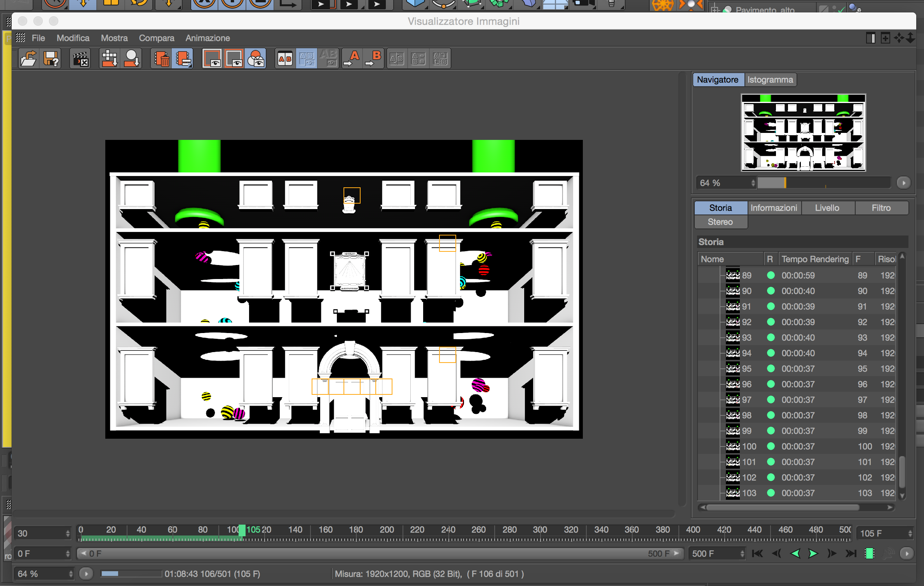Screen dimensions: 924x586
Task: Click the Set as B arrow icon
Action: pos(373,59)
